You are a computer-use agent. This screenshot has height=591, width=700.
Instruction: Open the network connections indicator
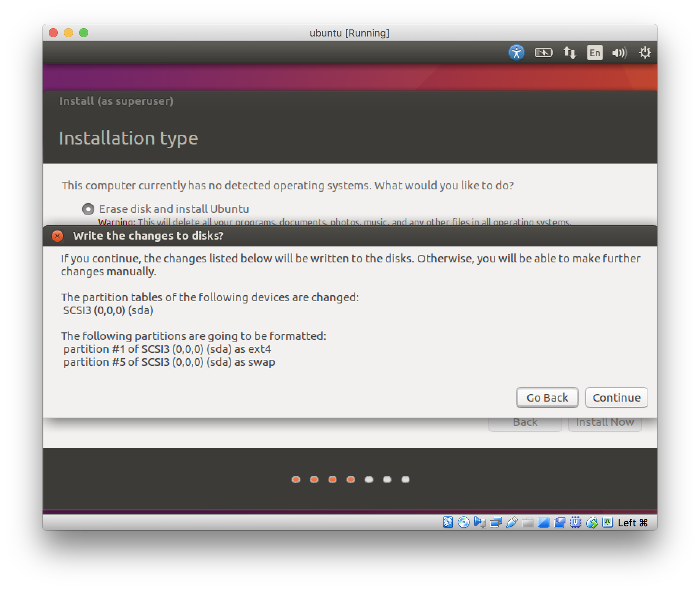pos(570,52)
